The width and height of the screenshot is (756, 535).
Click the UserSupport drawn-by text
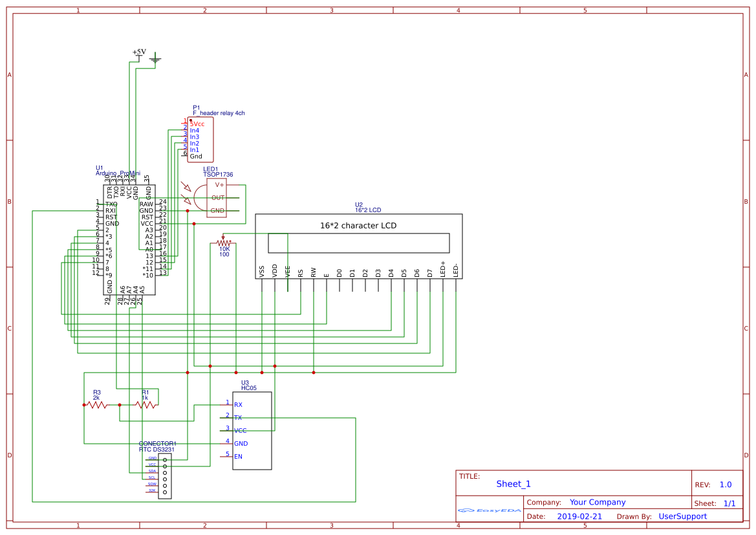(x=683, y=516)
